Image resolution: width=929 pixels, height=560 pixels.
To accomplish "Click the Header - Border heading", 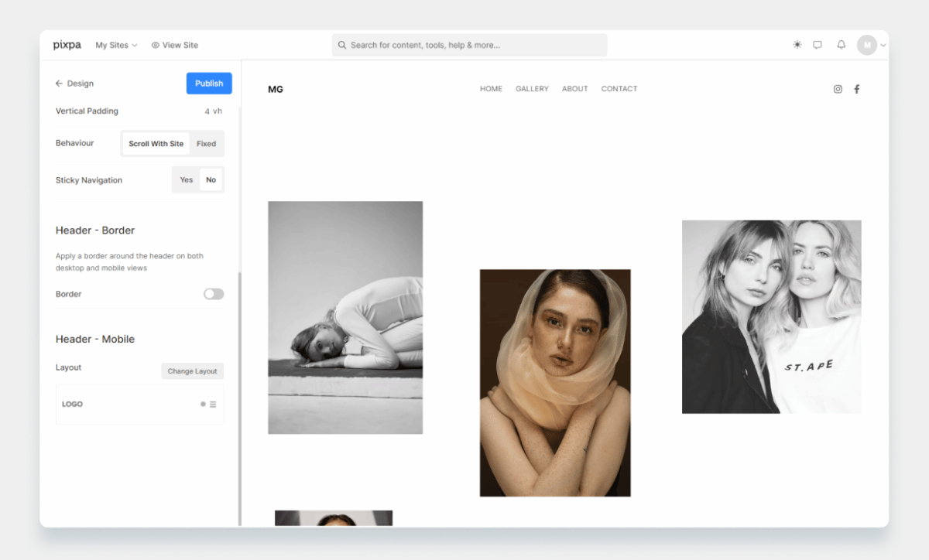I will [x=95, y=230].
